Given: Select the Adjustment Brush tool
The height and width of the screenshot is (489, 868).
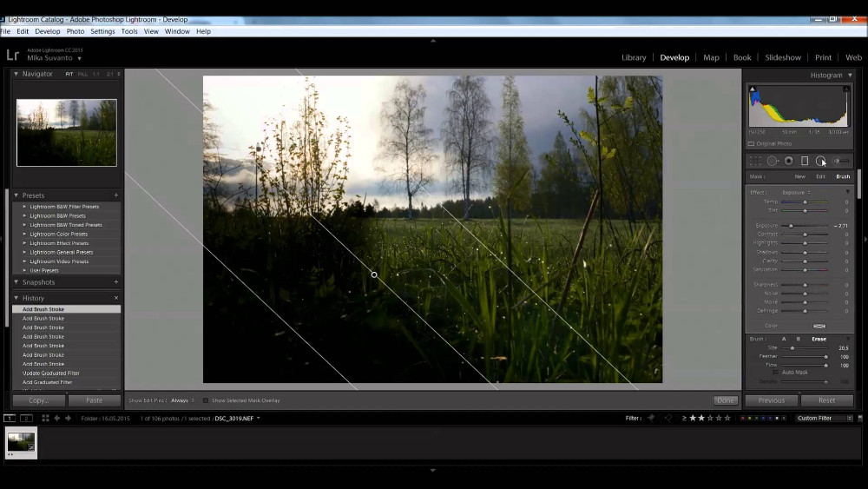Looking at the screenshot, I should pos(840,161).
